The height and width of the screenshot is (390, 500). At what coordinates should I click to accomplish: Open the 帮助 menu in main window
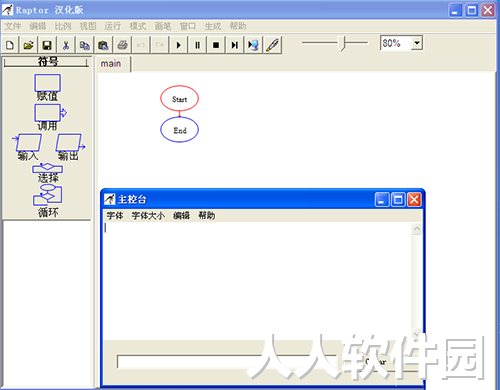tap(238, 26)
